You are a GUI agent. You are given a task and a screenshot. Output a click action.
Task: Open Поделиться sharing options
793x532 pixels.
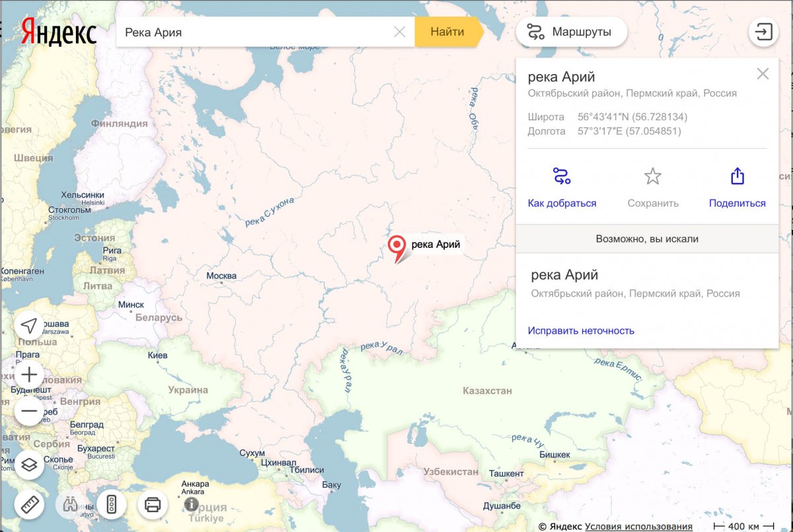737,187
